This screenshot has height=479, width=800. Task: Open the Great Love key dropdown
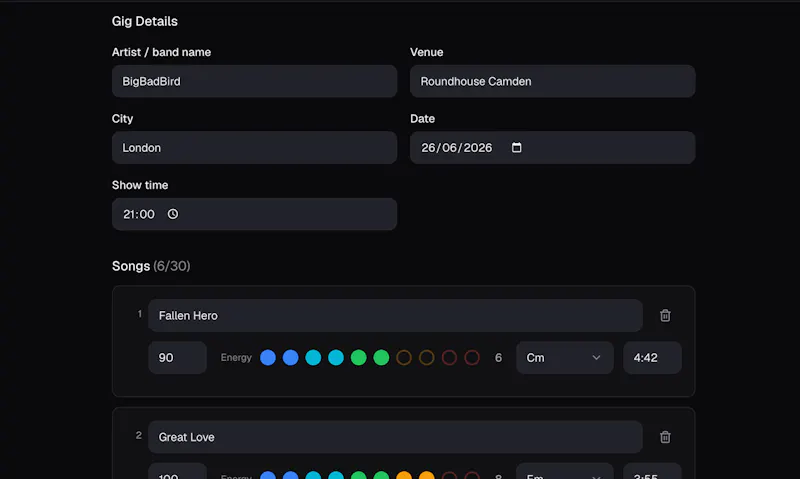[x=564, y=471]
